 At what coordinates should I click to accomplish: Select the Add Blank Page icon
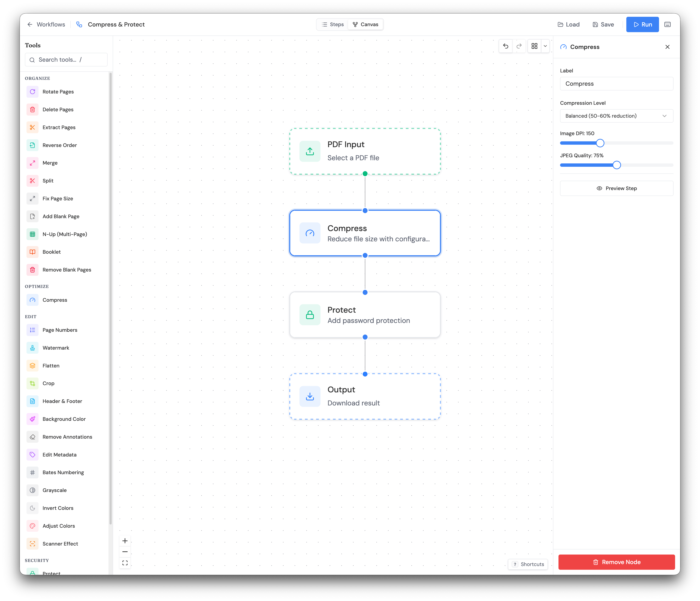coord(33,216)
